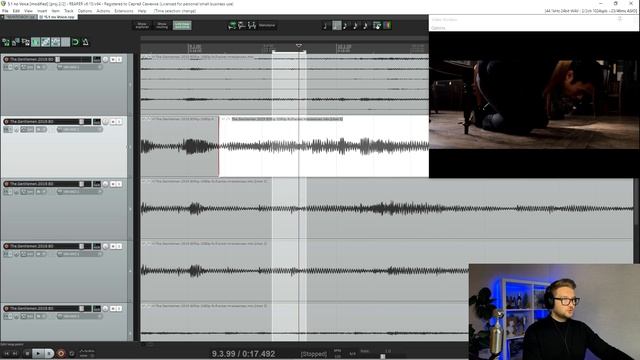Toggle item grouping toolbar icon
640x360 pixels.
coord(45,42)
